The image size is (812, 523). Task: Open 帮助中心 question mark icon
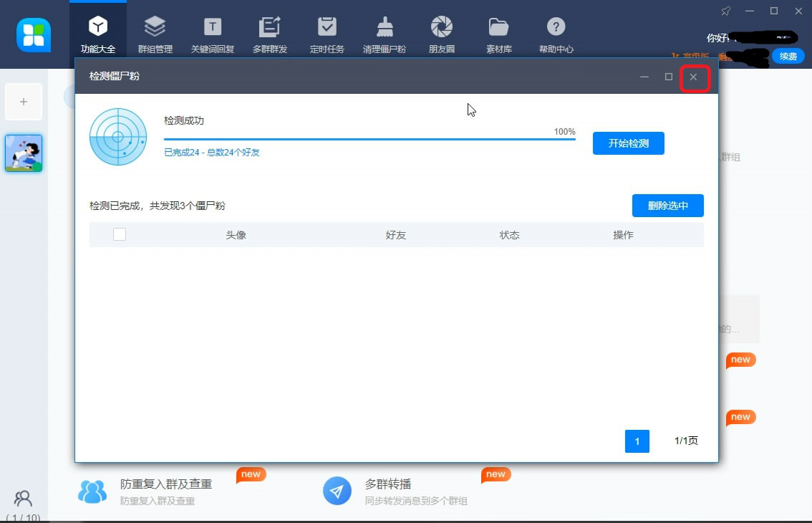556,27
